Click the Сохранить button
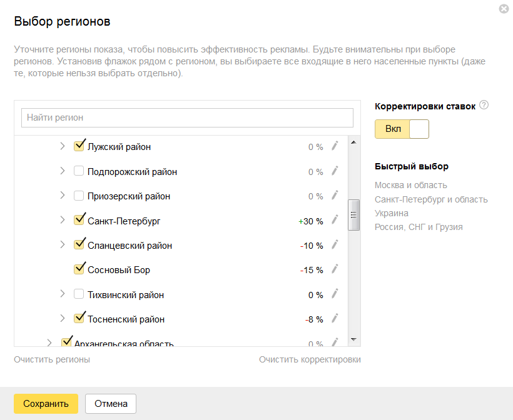The image size is (513, 420). (46, 404)
